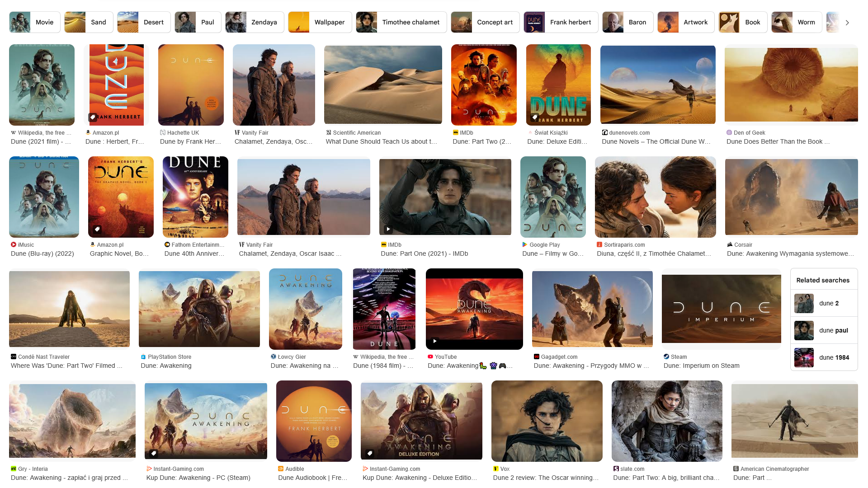Select the Frank herbert filter chip
The height and width of the screenshot is (488, 868).
561,22
